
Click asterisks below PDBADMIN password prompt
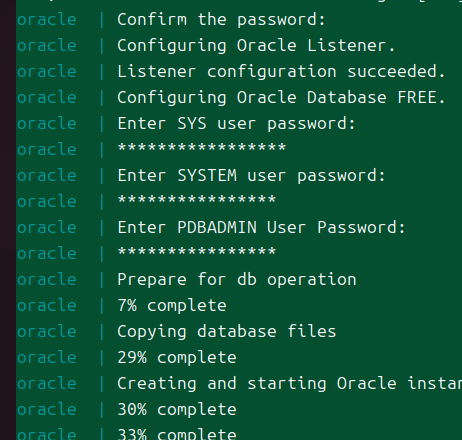click(x=197, y=252)
